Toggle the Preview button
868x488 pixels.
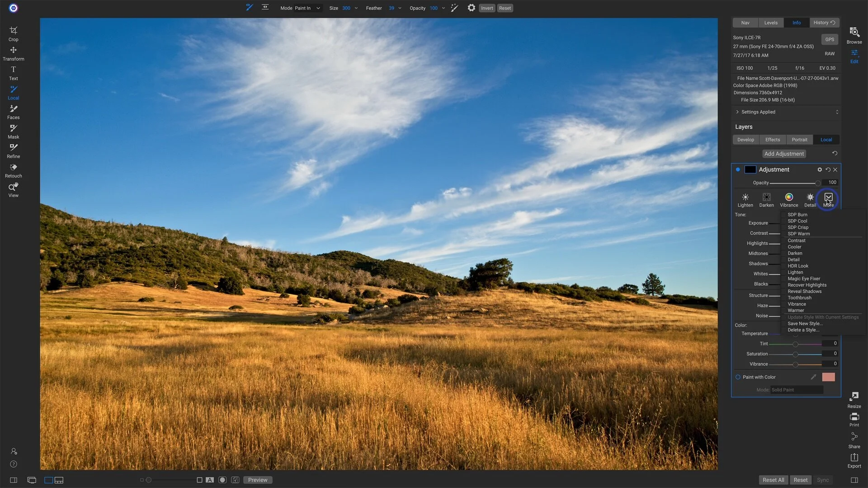point(258,480)
